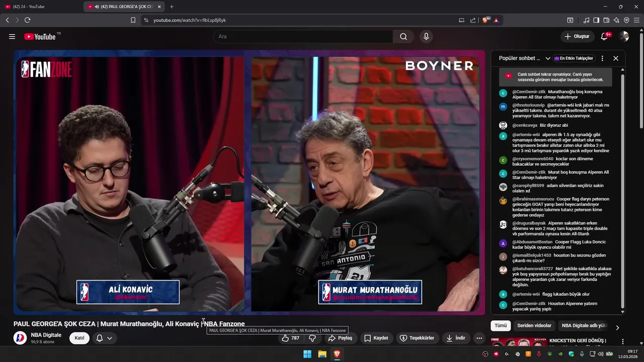This screenshot has width=644, height=362.
Task: Click the video player to pause
Action: tap(249, 182)
